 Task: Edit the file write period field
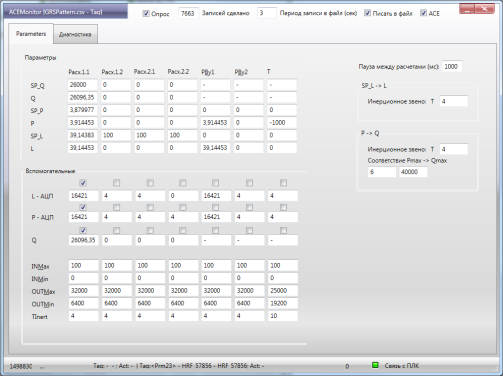[267, 13]
